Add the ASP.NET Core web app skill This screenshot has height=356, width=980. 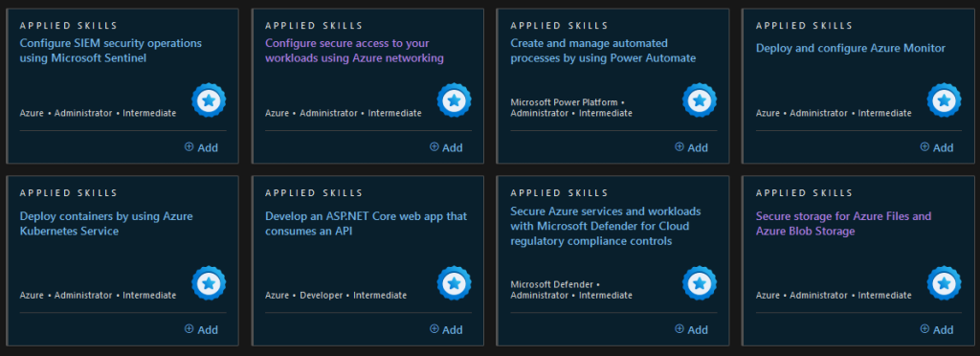(446, 330)
